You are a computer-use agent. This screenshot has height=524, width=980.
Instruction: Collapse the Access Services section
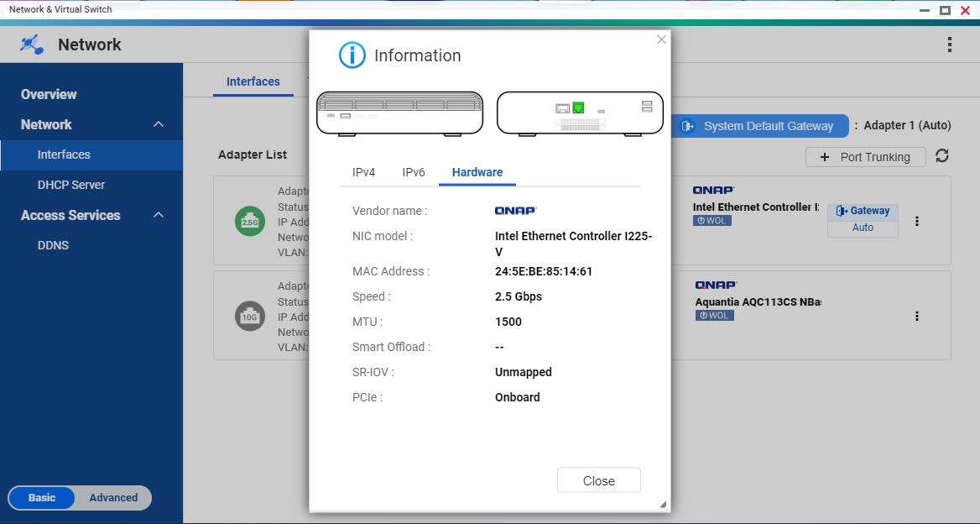[159, 216]
